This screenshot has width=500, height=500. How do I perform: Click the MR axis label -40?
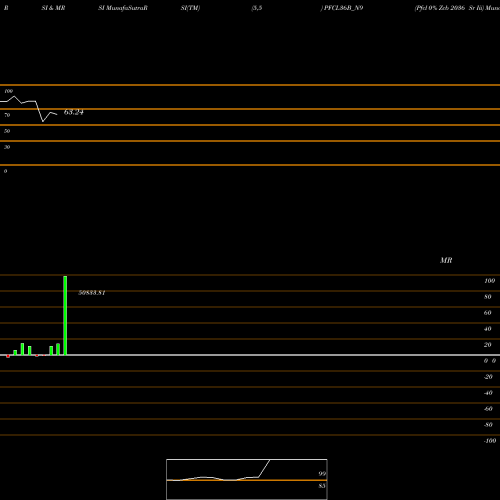(x=488, y=393)
